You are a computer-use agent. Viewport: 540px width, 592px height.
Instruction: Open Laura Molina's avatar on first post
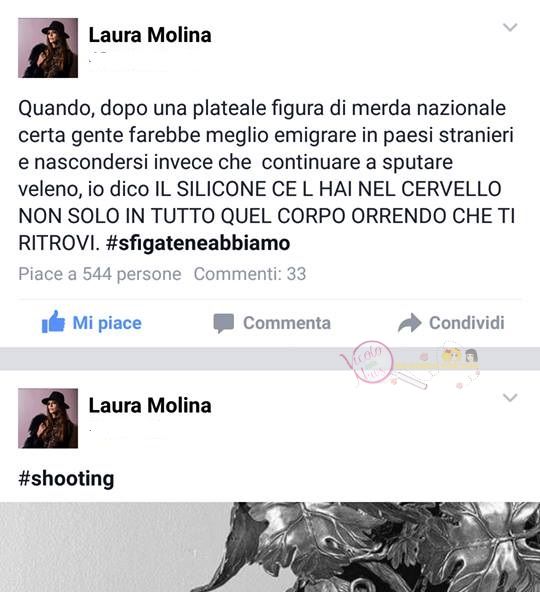(48, 48)
